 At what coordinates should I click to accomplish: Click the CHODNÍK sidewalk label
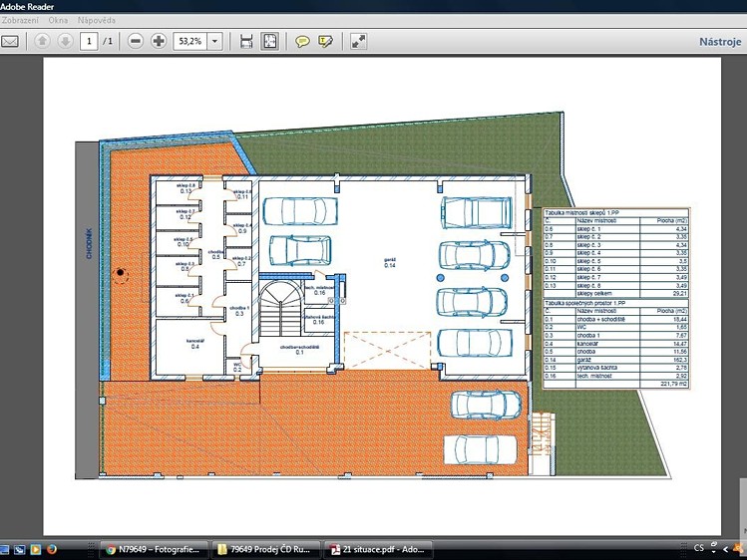pyautogui.click(x=89, y=243)
